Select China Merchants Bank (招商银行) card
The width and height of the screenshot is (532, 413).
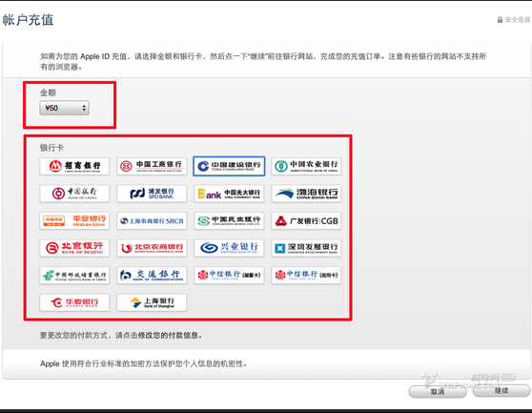(x=74, y=166)
